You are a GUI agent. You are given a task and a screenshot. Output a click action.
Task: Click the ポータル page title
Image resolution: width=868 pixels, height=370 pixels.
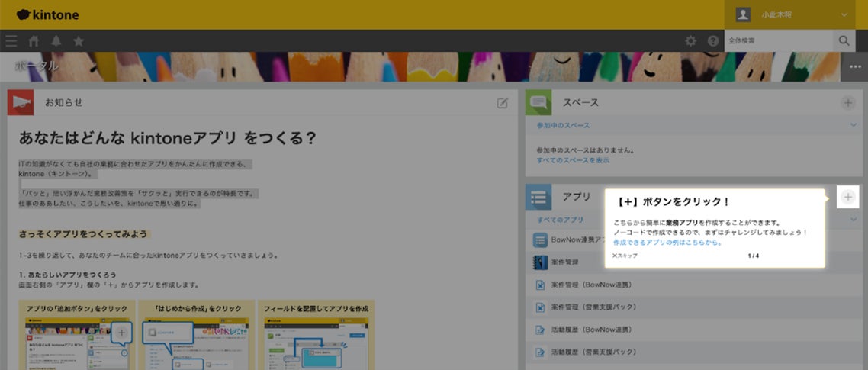pos(37,66)
